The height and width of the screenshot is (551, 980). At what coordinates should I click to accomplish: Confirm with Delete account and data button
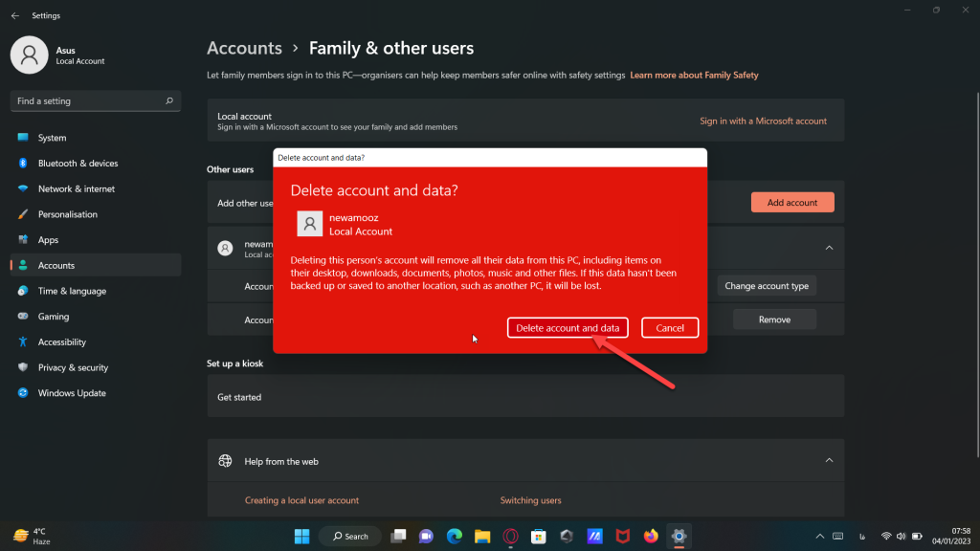[568, 328]
